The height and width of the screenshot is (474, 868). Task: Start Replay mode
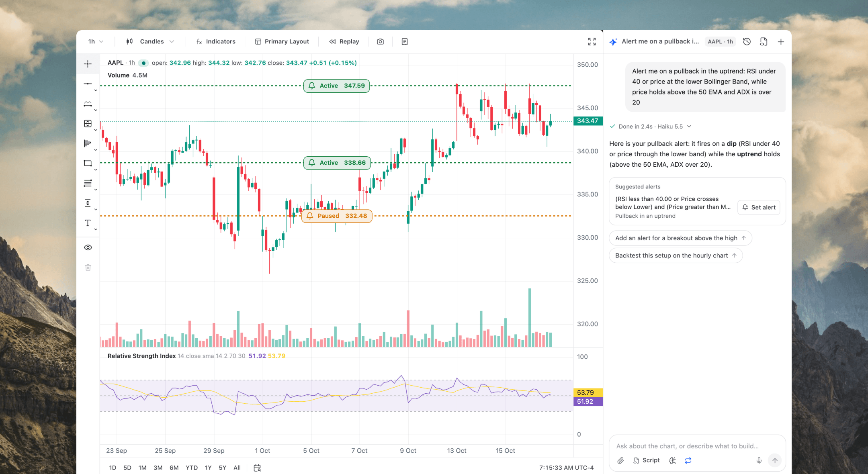pos(344,41)
